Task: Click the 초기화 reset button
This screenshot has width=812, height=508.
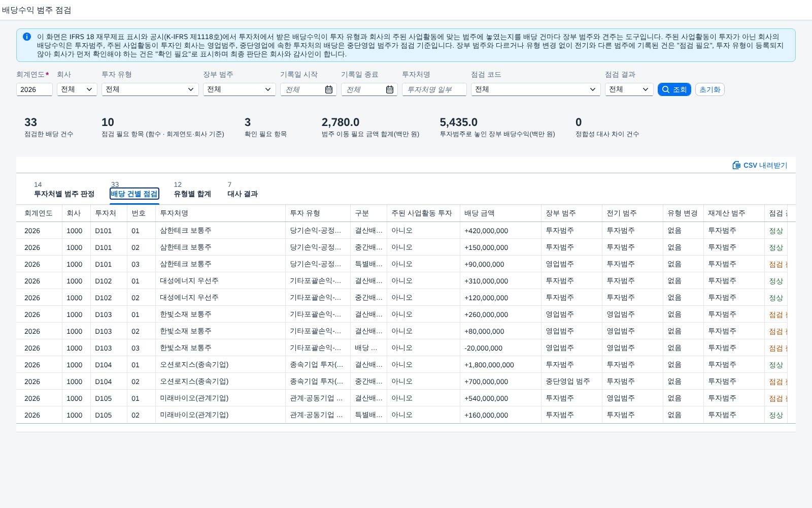Action: (x=709, y=89)
